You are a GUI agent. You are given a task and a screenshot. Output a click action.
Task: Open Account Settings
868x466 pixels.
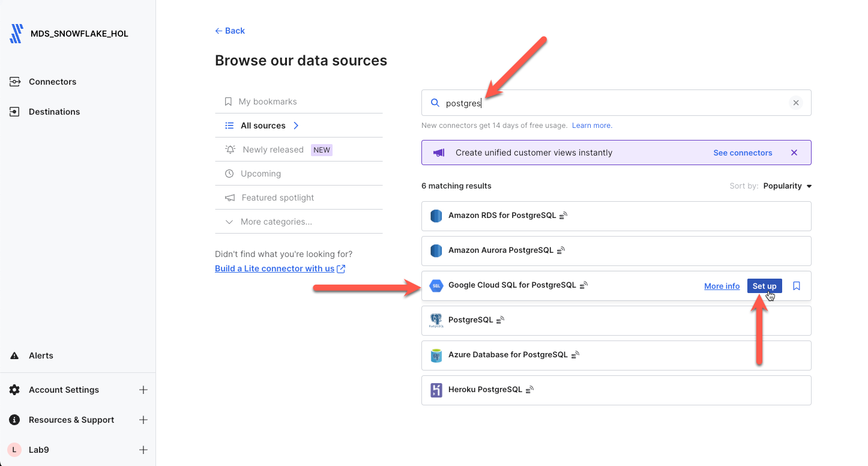[x=64, y=390]
